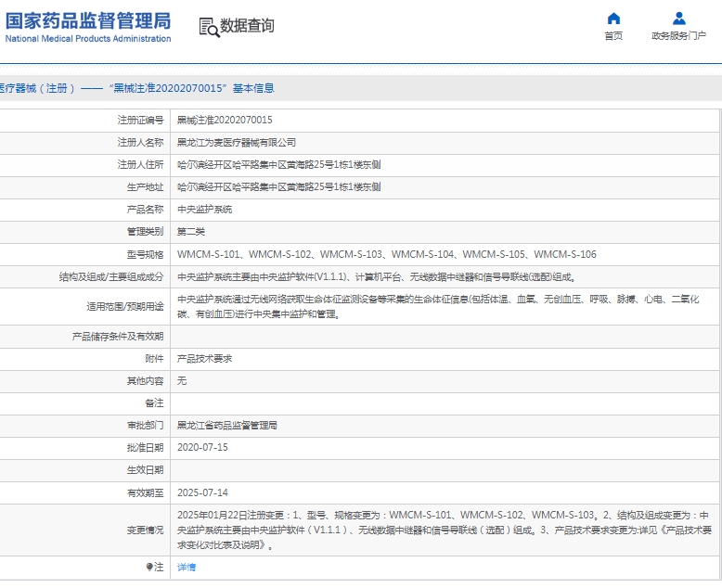Click the 审批部门 label
722x588 pixels.
[x=145, y=426]
